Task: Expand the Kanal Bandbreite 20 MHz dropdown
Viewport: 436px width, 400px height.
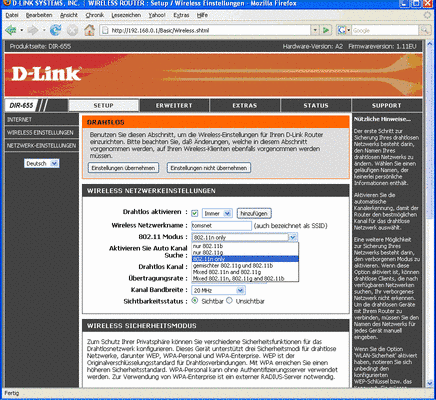Action: click(218, 290)
